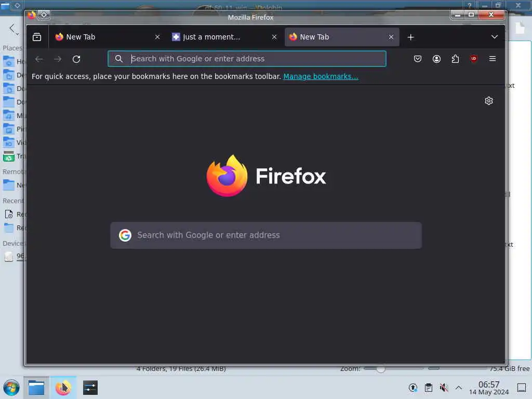Expand the hidden system tray icons arrow
The width and height of the screenshot is (532, 399).
click(458, 388)
